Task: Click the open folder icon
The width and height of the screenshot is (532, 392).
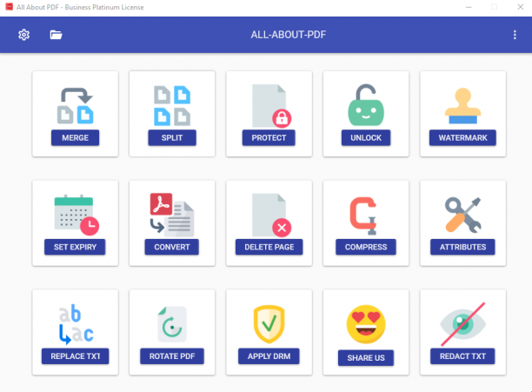Action: tap(56, 35)
